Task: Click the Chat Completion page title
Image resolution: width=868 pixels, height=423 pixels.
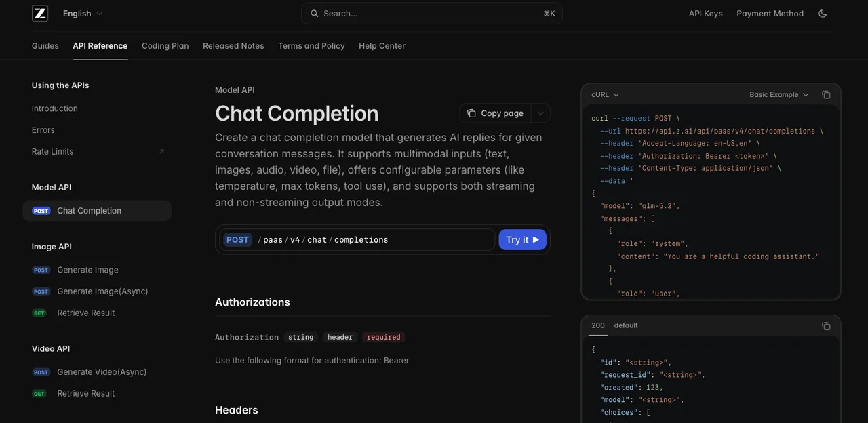Action: tap(297, 113)
